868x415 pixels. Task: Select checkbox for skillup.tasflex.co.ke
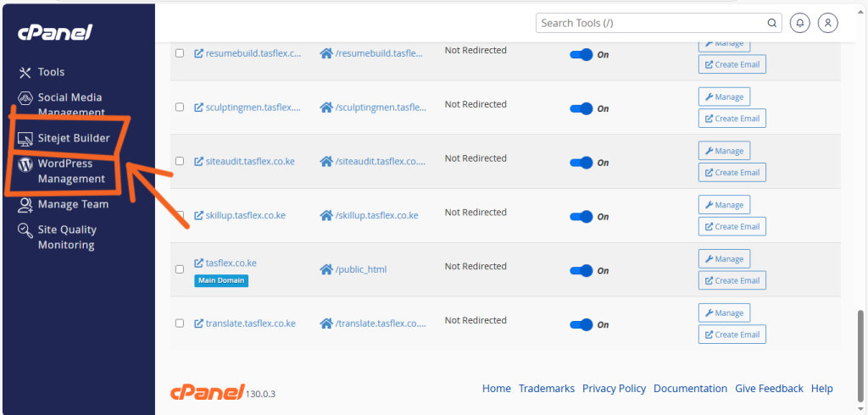click(180, 215)
